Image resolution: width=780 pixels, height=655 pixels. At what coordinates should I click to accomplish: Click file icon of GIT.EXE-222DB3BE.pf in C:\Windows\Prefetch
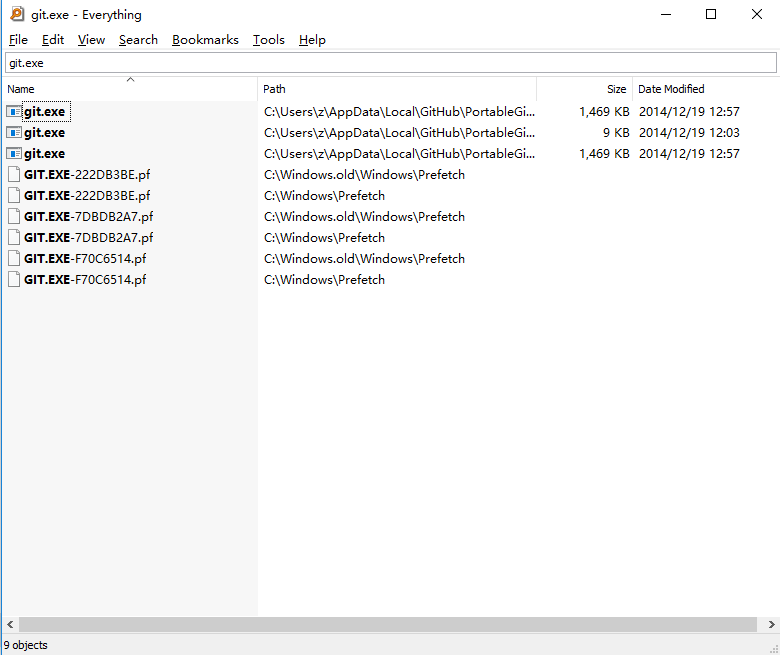point(14,195)
